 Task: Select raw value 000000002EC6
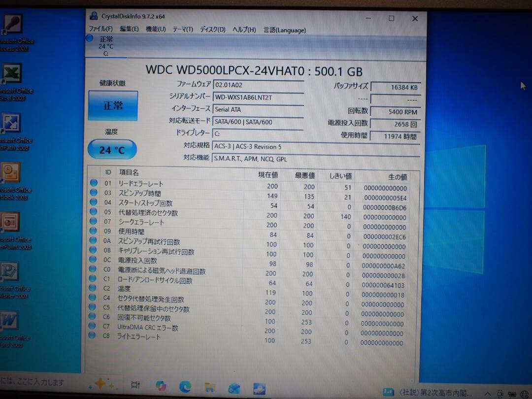coord(384,237)
